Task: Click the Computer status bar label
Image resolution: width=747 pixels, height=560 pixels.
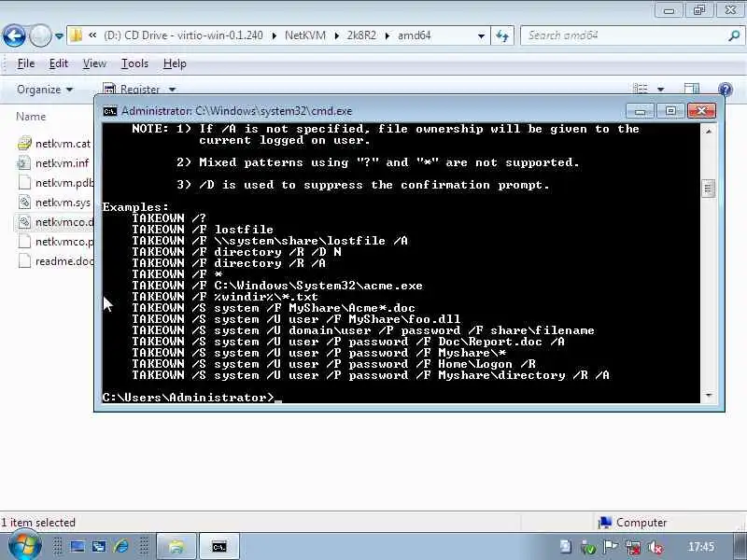Action: tap(641, 523)
